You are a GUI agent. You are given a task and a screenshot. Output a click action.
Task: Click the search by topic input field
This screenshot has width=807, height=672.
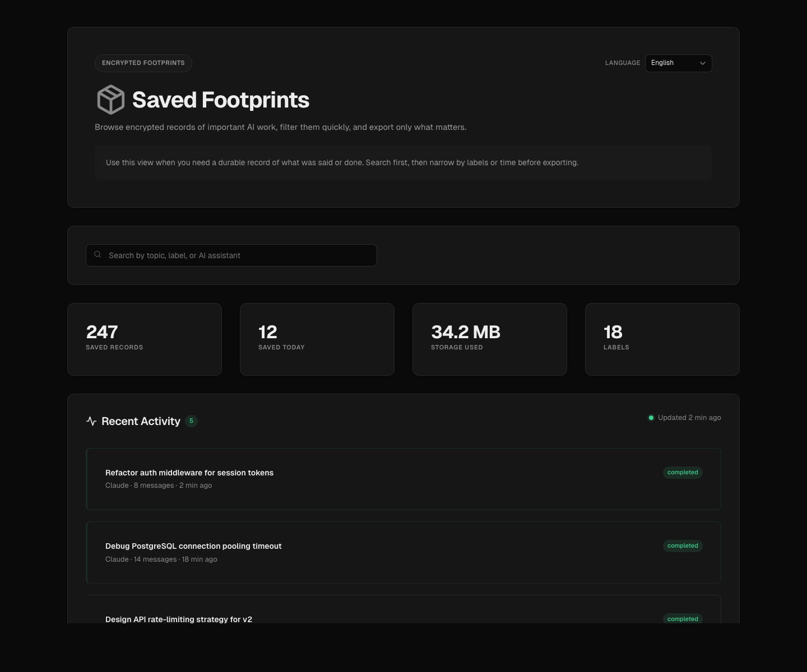[231, 255]
